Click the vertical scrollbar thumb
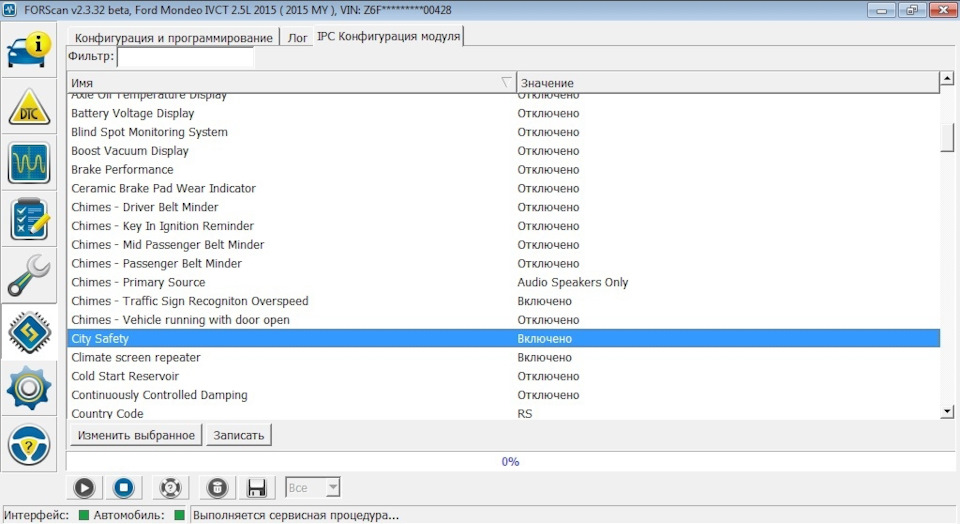 tap(947, 137)
